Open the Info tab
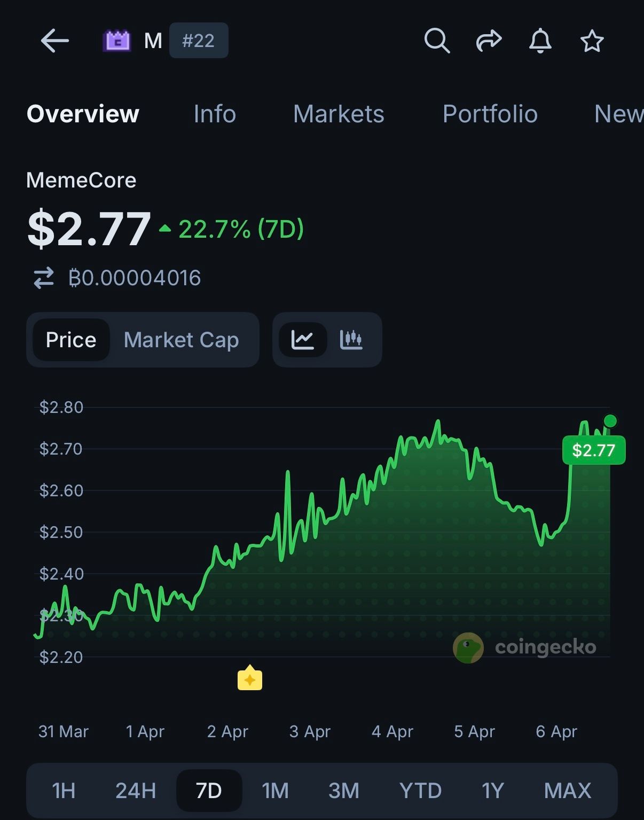This screenshot has width=644, height=820. 215,114
